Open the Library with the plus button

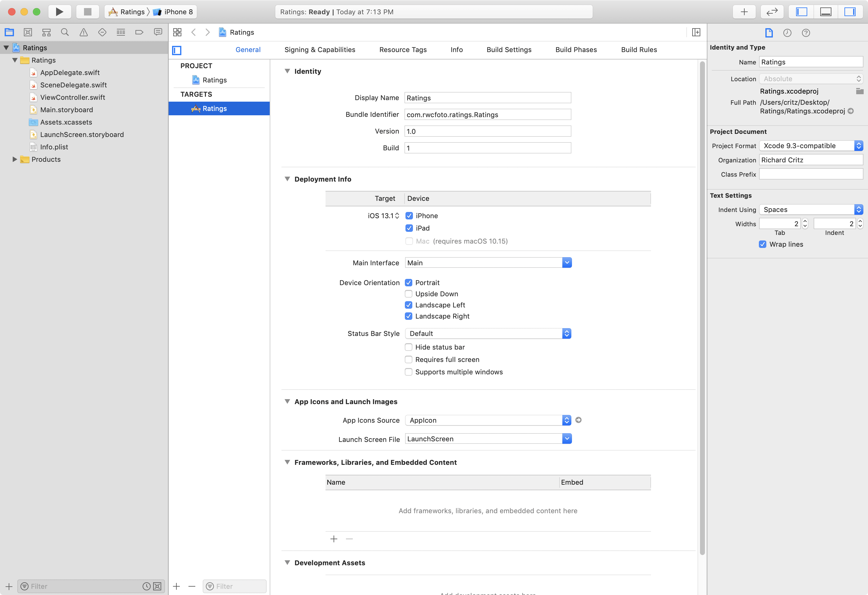[744, 11]
